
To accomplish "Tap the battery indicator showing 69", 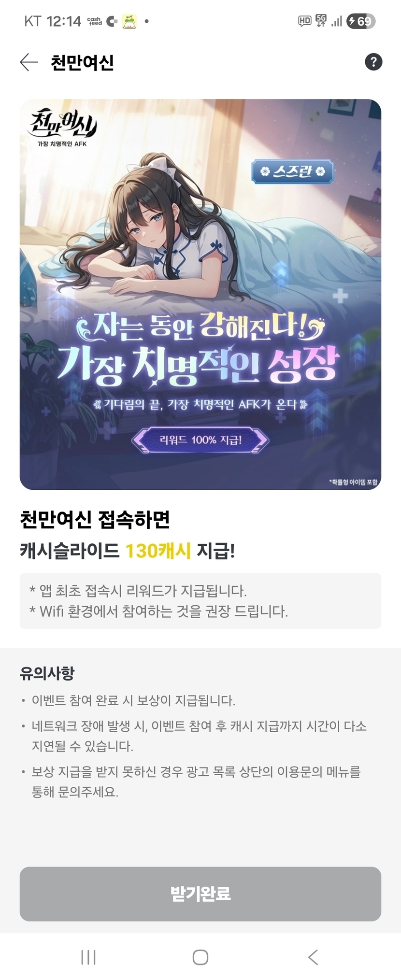I will tap(361, 21).
